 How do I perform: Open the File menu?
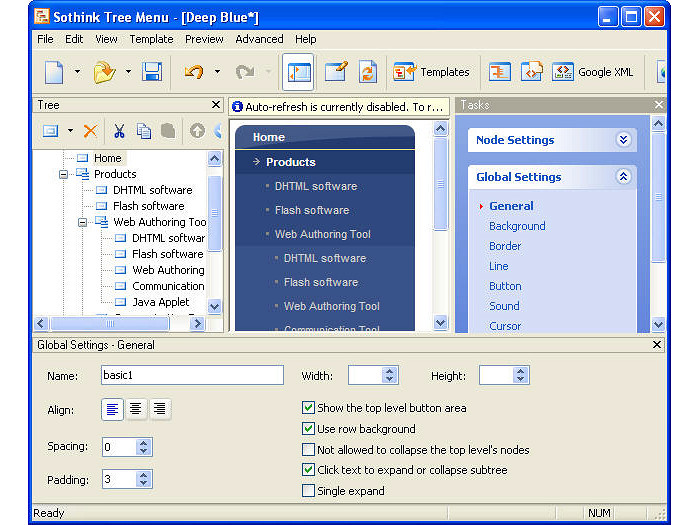click(x=45, y=39)
